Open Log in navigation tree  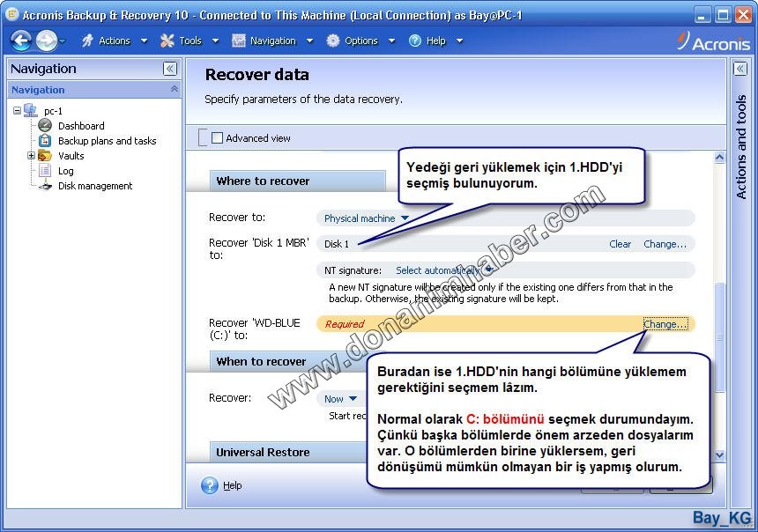[66, 171]
